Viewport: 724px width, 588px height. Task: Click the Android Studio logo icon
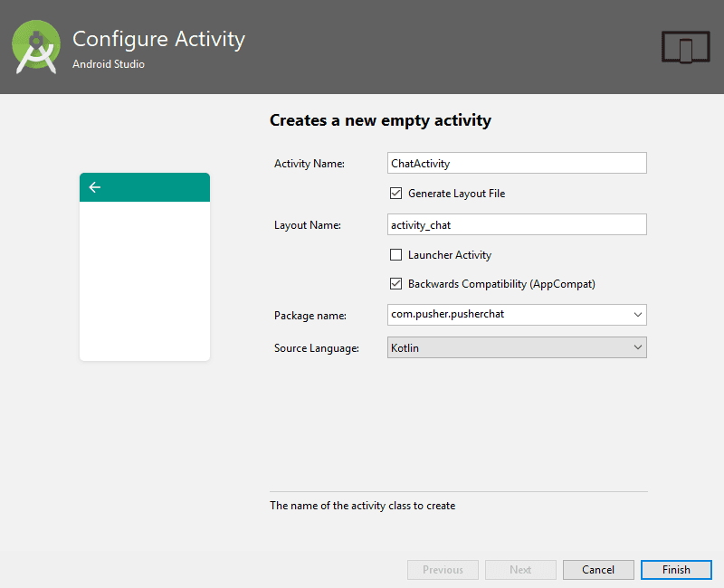coord(36,47)
